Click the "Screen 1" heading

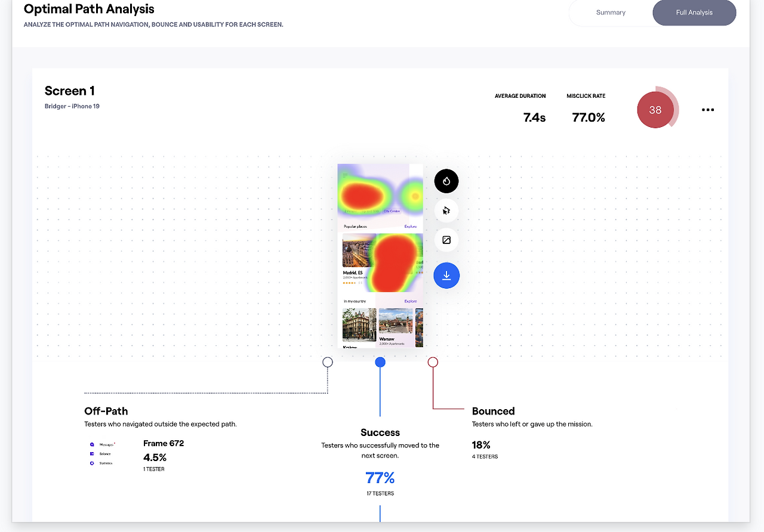tap(70, 91)
